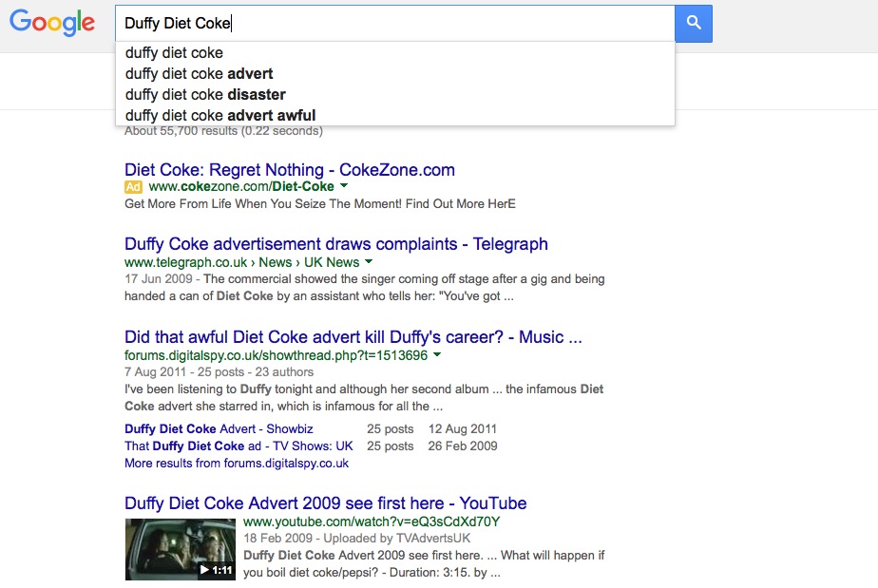Select 'duffy diet coke advert awful' suggestion

[x=394, y=115]
